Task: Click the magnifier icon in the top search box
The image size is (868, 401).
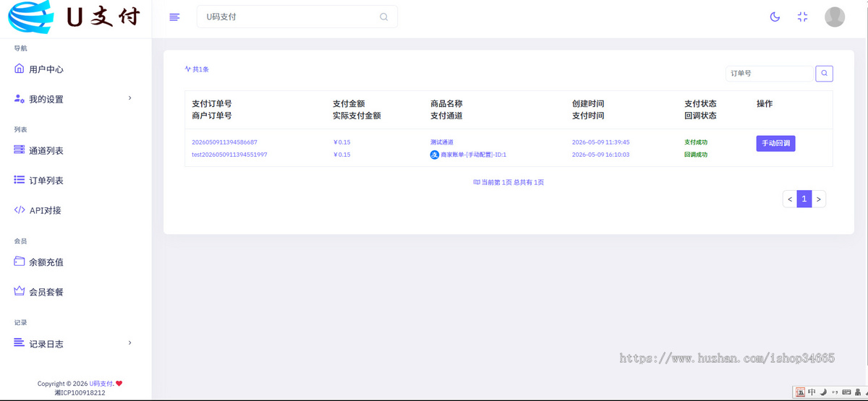Action: (x=384, y=17)
